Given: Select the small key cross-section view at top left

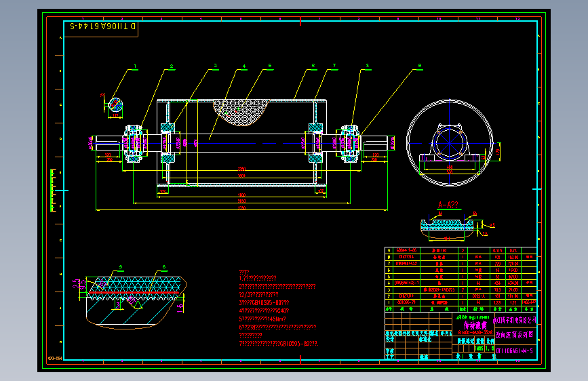Looking at the screenshot, I should point(115,104).
